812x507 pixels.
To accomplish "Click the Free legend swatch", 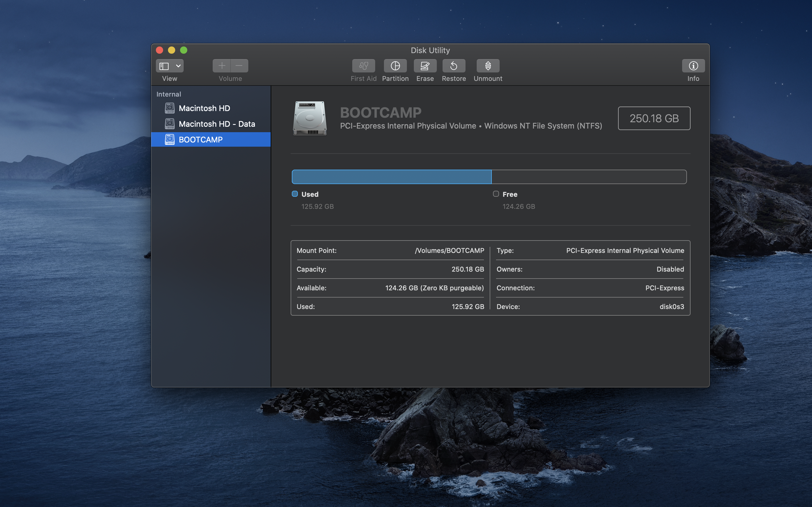I will pos(496,194).
